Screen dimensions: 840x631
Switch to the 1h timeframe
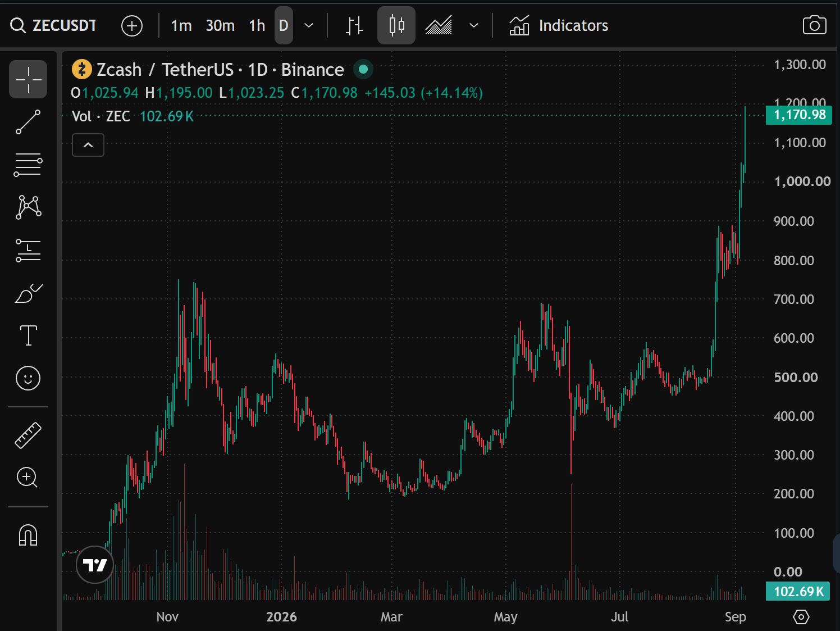(257, 26)
